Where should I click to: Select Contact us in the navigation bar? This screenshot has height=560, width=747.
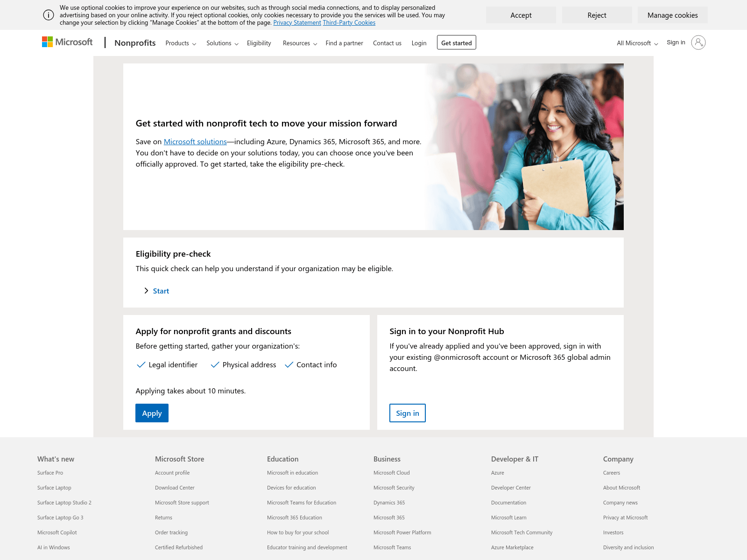[387, 43]
